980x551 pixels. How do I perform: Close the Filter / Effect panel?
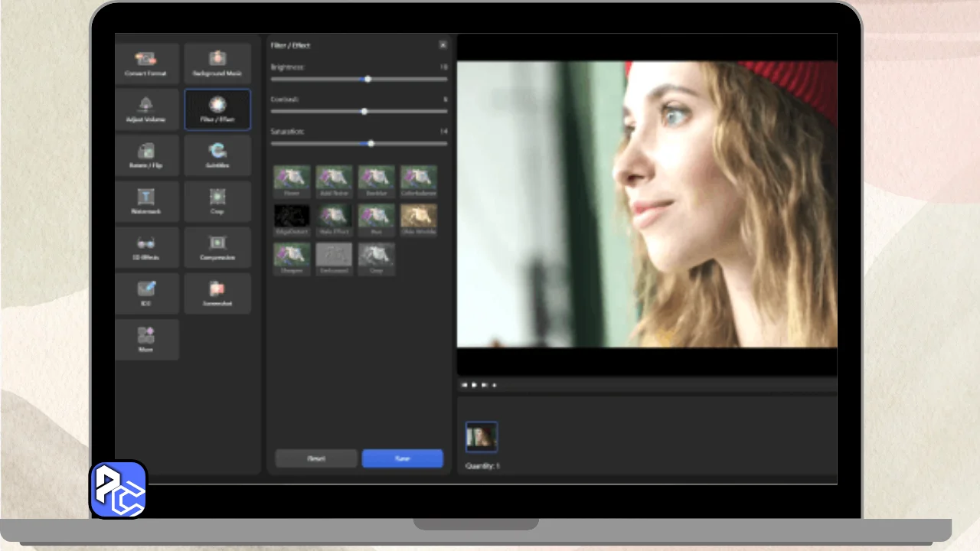pyautogui.click(x=443, y=45)
